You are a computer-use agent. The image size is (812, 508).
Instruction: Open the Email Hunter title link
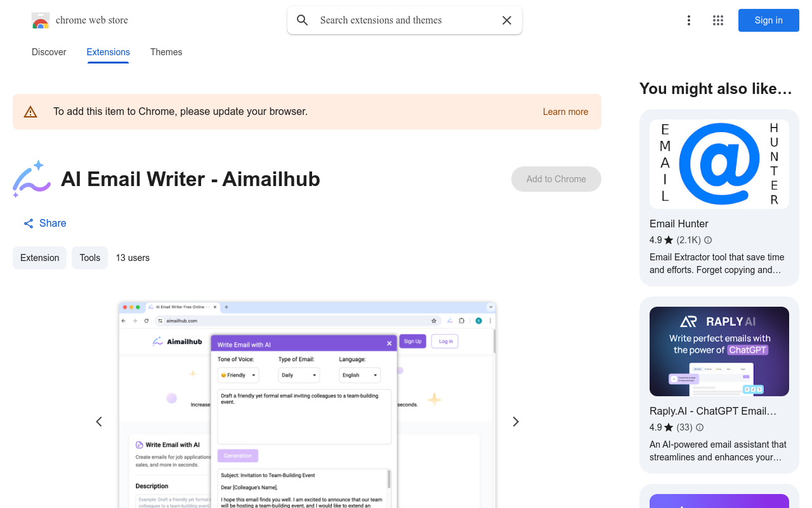(679, 224)
